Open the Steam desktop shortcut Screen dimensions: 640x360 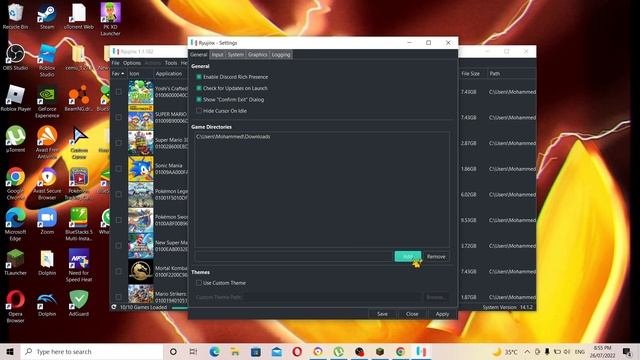click(47, 16)
